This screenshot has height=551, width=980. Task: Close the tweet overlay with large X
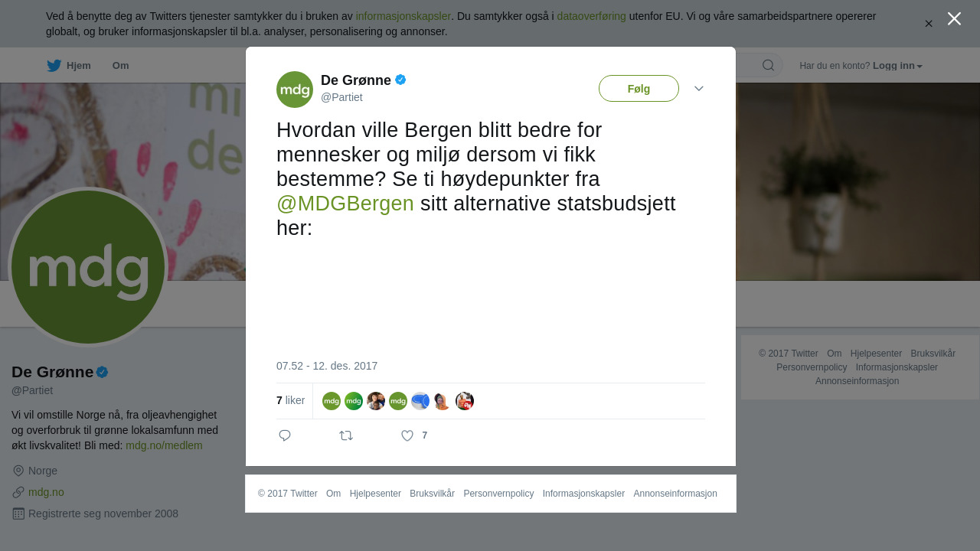click(954, 18)
